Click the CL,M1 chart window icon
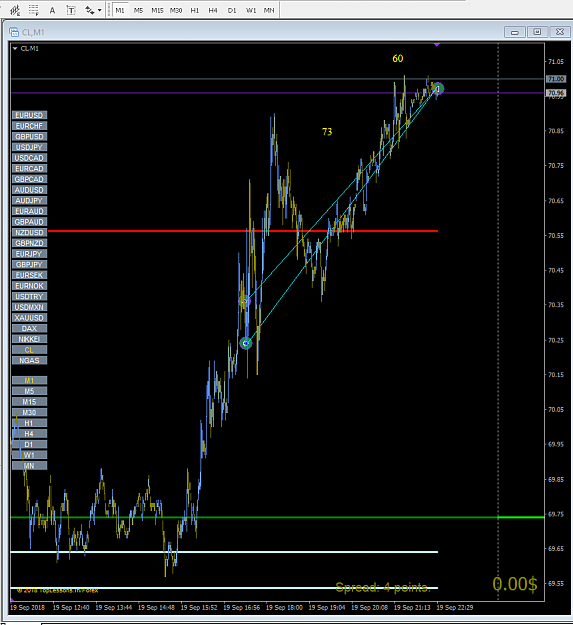 [14, 32]
